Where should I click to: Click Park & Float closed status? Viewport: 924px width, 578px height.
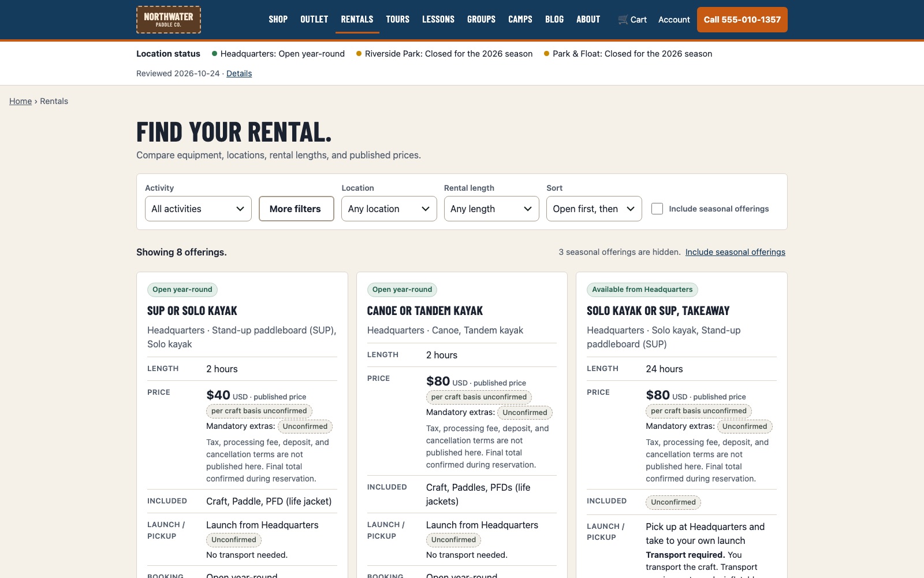[632, 54]
